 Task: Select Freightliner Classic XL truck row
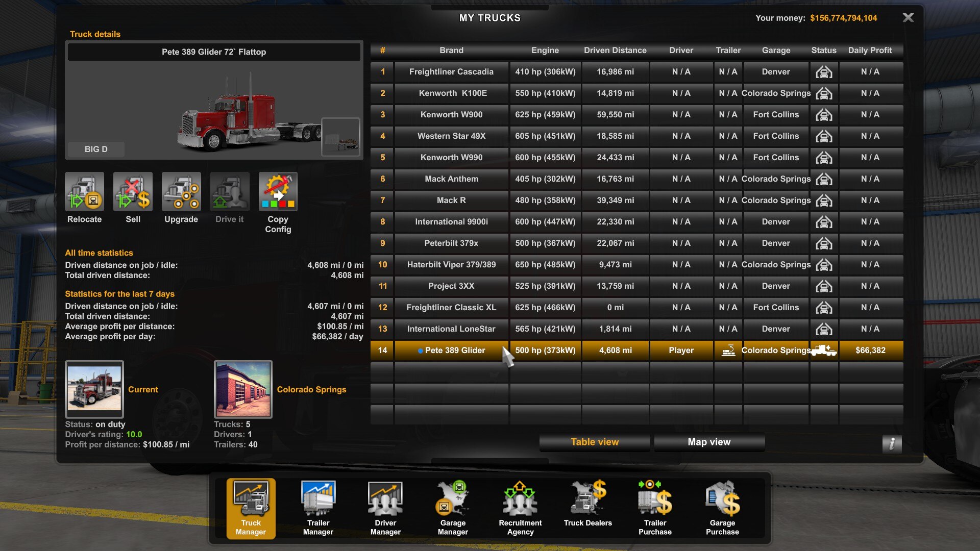point(636,308)
